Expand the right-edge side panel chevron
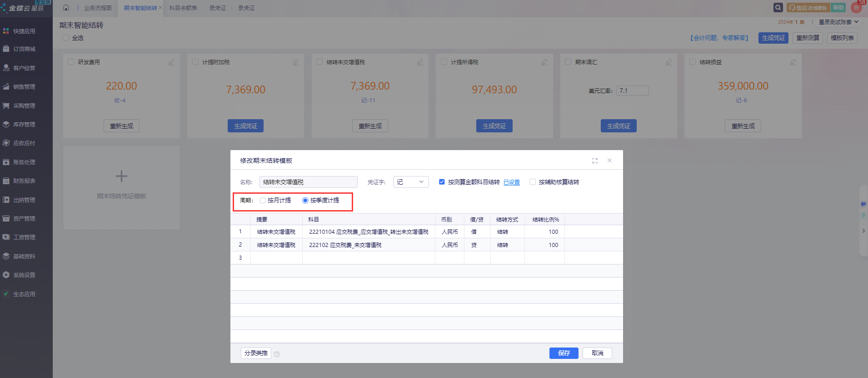868x378 pixels. pyautogui.click(x=863, y=231)
